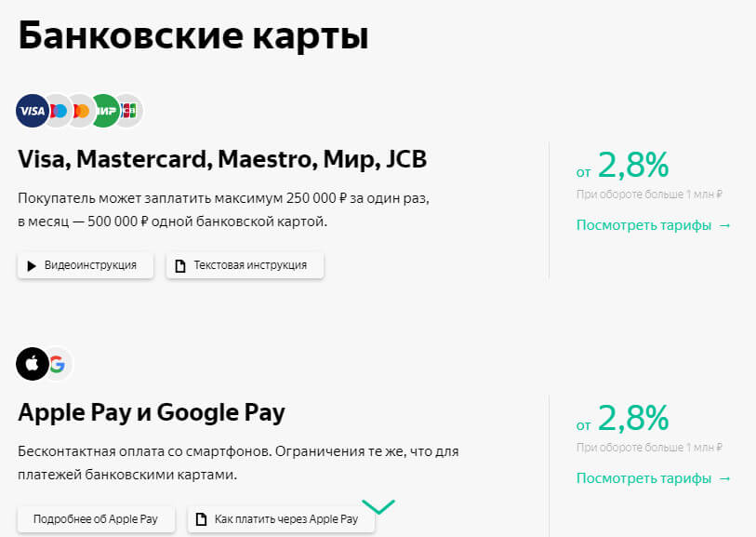Image resolution: width=756 pixels, height=537 pixels.
Task: Click Подробнее об Apple Pay
Action: tap(96, 518)
